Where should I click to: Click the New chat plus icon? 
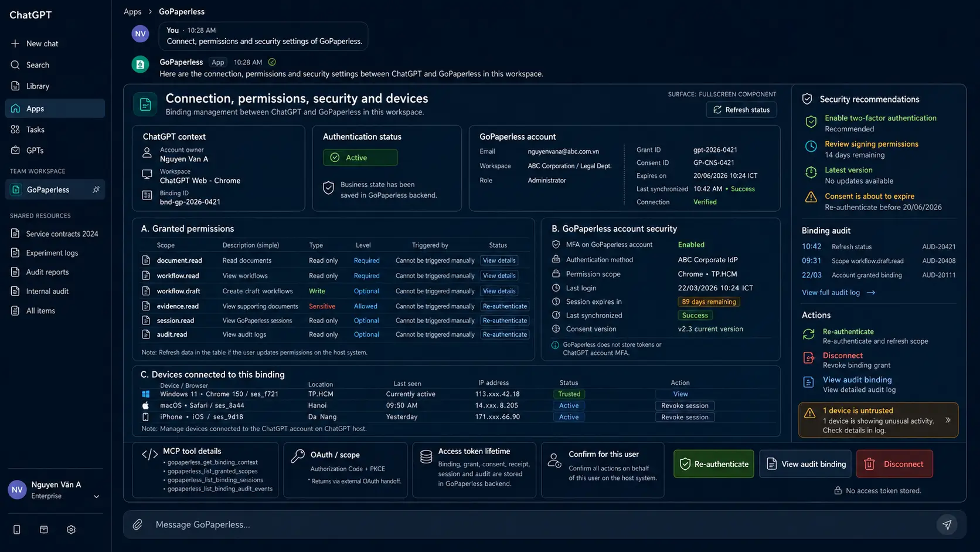pos(15,43)
